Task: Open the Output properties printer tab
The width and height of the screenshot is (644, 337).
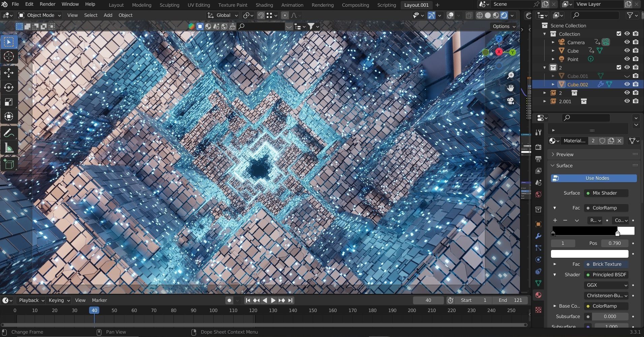Action: pos(538,159)
